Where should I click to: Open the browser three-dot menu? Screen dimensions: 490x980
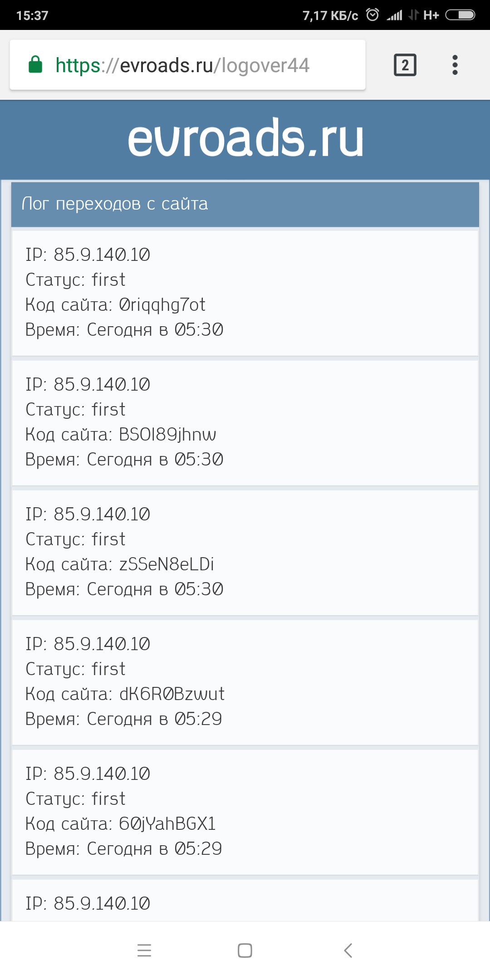455,65
